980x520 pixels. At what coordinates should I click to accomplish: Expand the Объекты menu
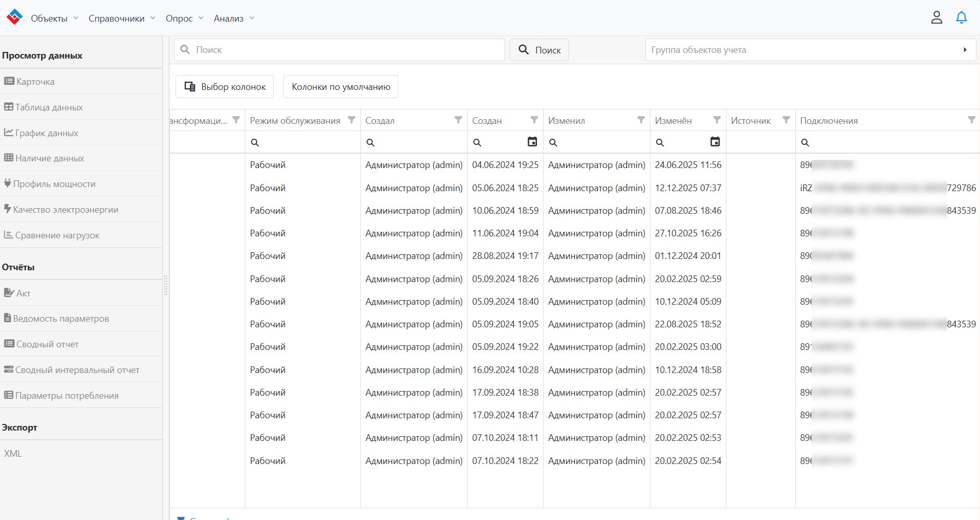pos(54,18)
